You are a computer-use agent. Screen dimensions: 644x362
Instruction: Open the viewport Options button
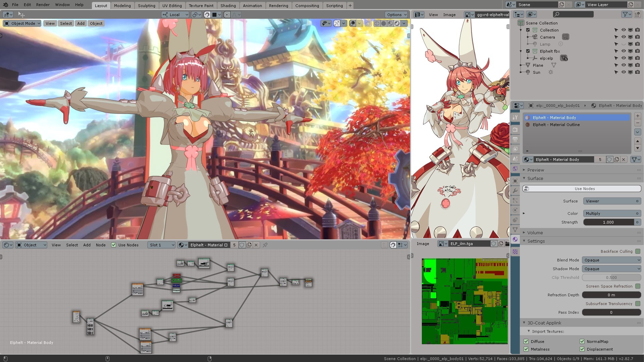(x=396, y=15)
